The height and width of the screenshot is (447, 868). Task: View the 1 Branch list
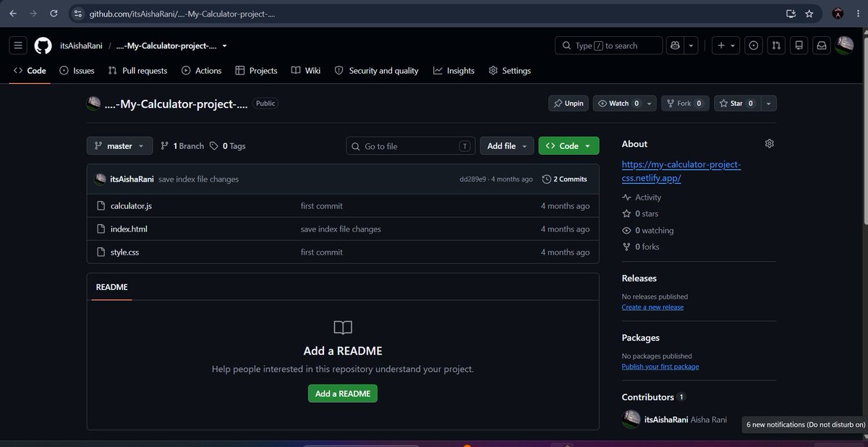(x=182, y=146)
